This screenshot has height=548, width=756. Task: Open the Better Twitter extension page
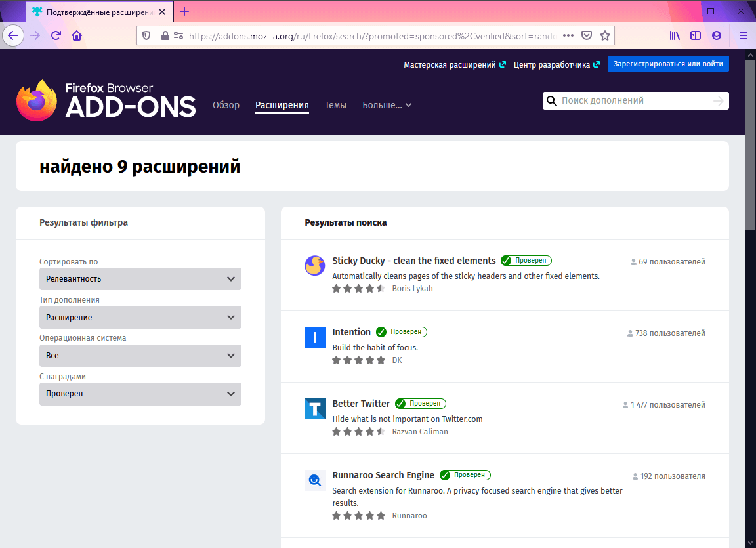point(361,404)
